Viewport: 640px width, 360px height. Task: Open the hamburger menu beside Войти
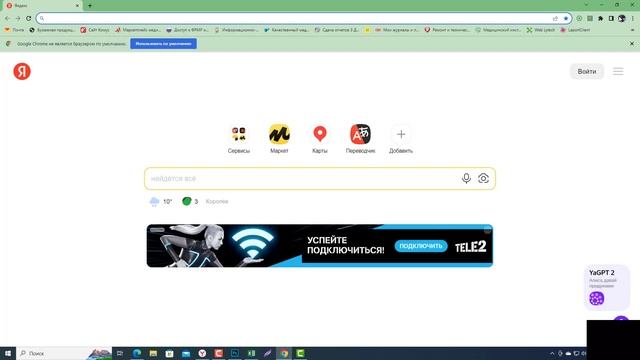tap(618, 71)
